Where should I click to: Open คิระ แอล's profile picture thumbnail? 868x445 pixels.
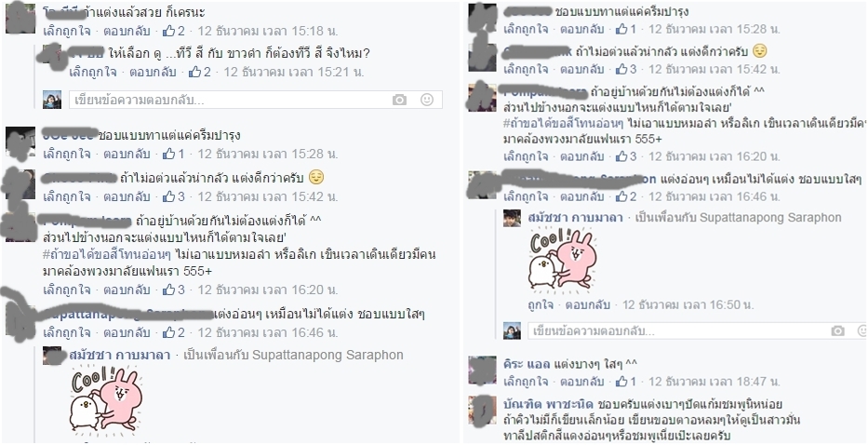(x=482, y=371)
